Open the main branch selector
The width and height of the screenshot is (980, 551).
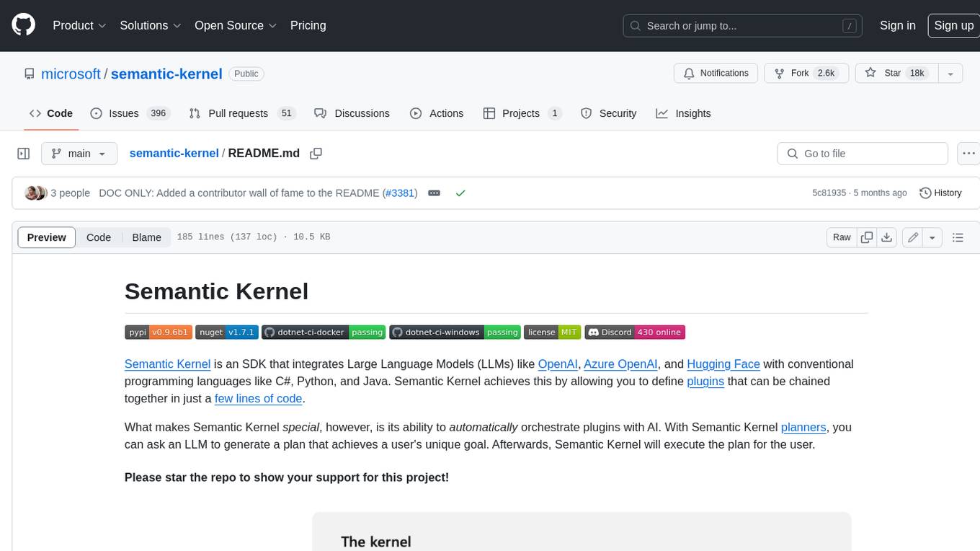(79, 154)
